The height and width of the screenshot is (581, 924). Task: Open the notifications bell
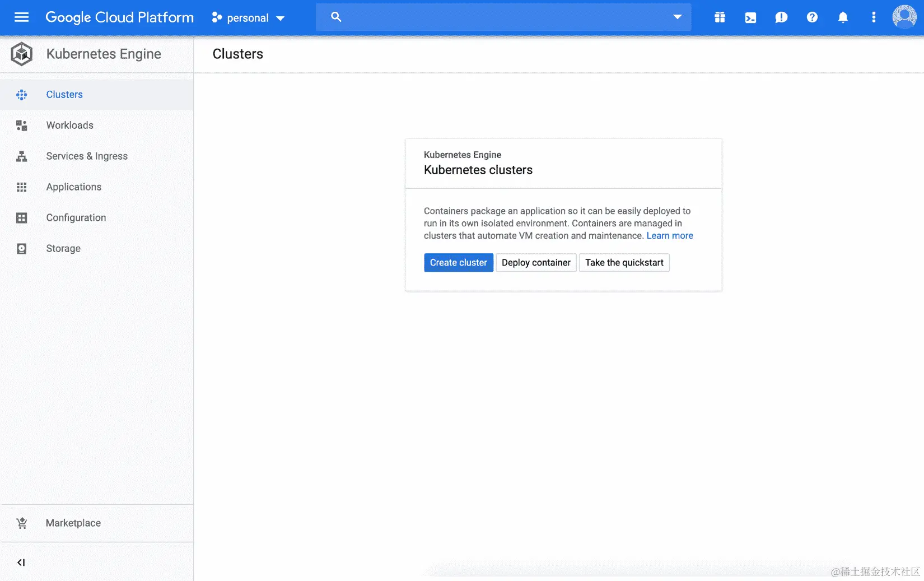point(843,17)
